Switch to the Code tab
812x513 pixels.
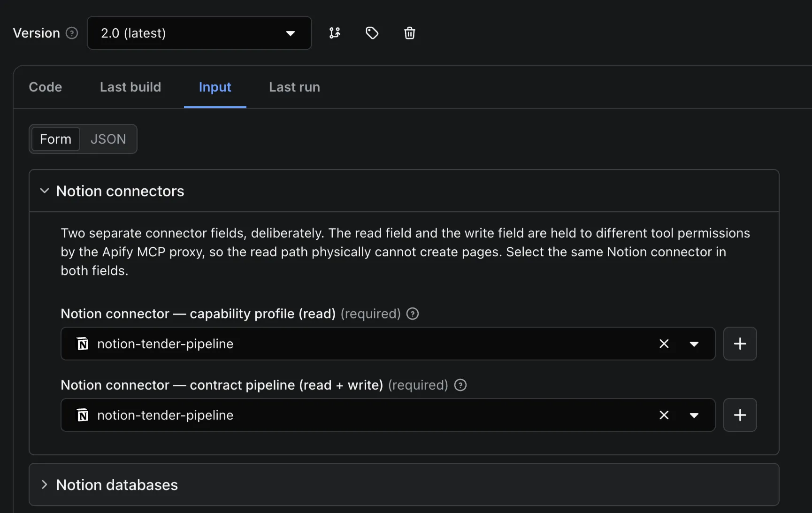[x=46, y=87]
